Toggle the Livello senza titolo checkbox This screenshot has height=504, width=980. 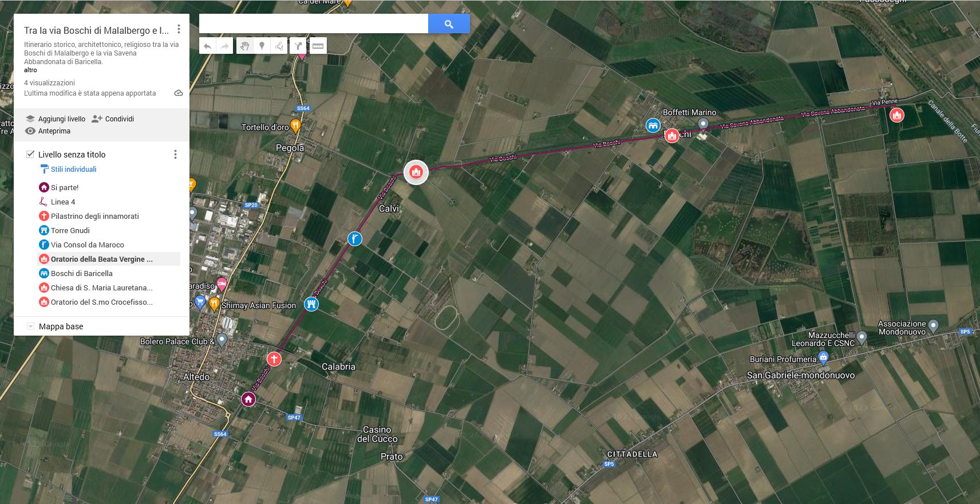coord(30,154)
